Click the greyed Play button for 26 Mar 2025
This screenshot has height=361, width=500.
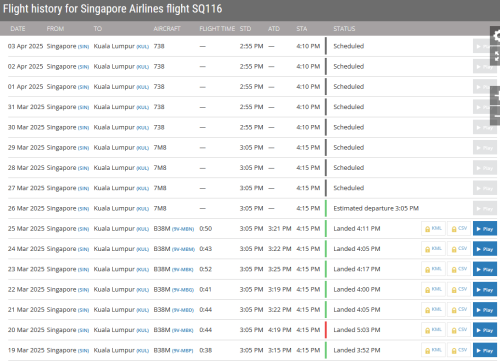485,209
